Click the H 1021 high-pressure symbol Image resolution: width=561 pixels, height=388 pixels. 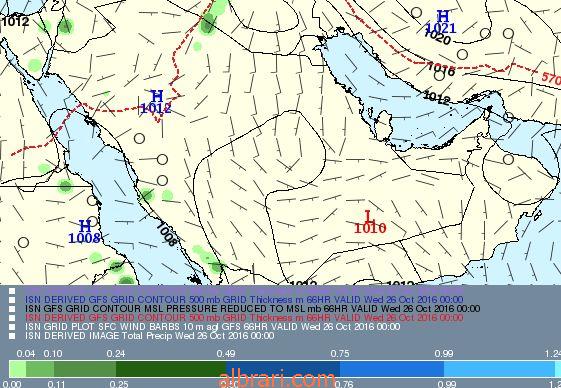[x=442, y=22]
